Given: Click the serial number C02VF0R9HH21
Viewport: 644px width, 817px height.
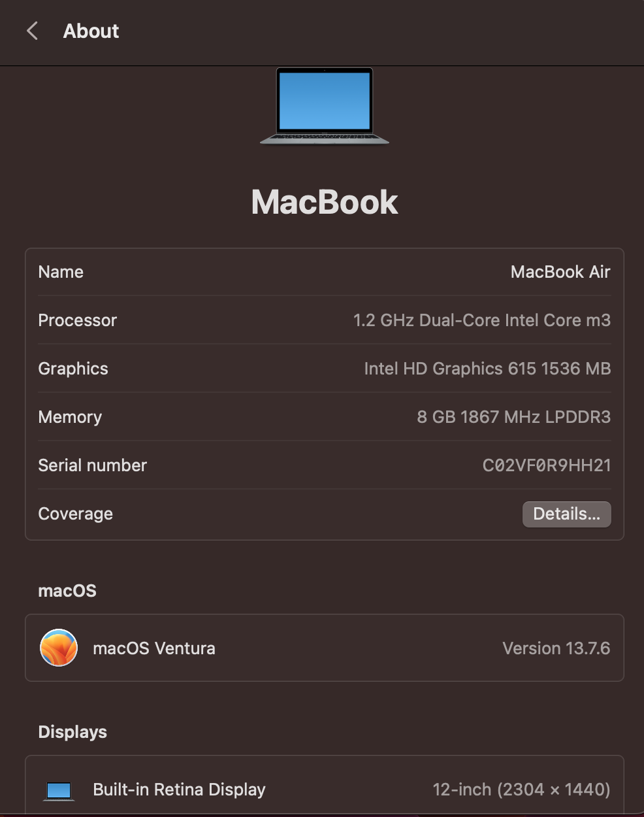Looking at the screenshot, I should pos(547,465).
